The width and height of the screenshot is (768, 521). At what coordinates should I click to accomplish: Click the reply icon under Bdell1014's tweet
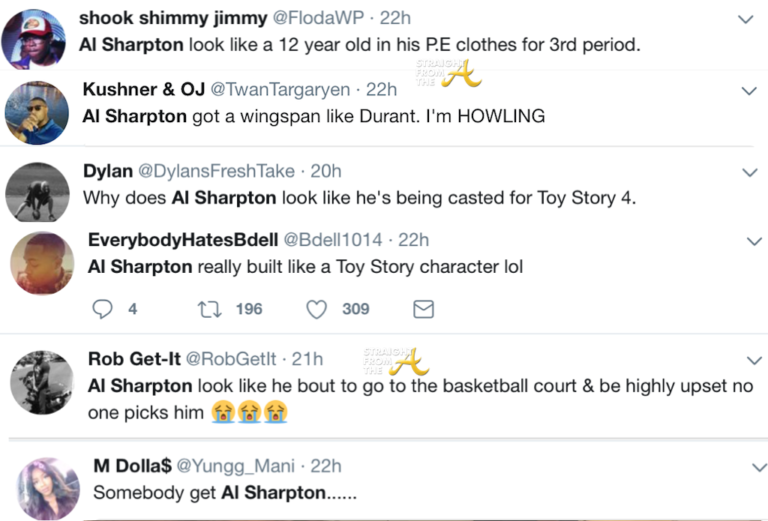(x=103, y=309)
